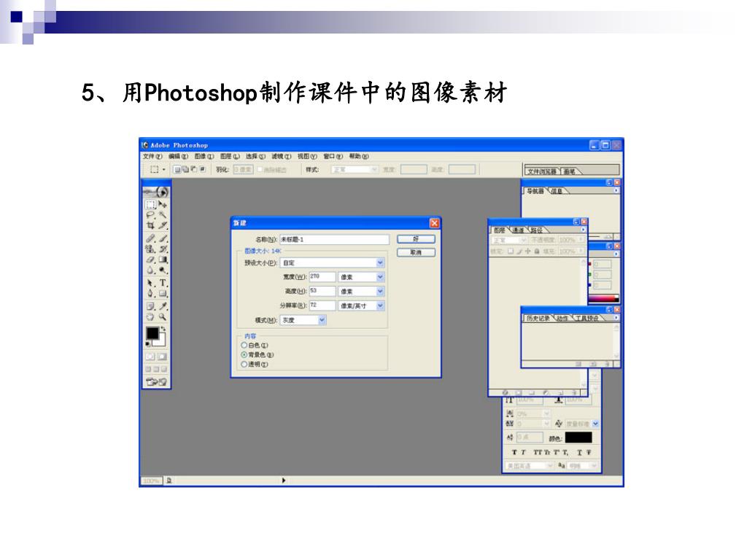This screenshot has width=747, height=560.
Task: Select the Healing Brush tool
Action: click(x=150, y=238)
